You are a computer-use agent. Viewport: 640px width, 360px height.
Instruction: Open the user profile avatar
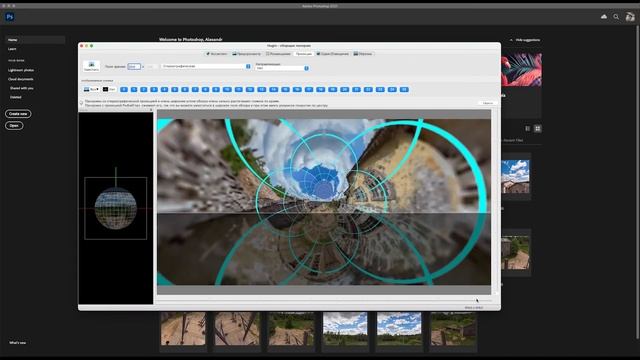(x=630, y=17)
